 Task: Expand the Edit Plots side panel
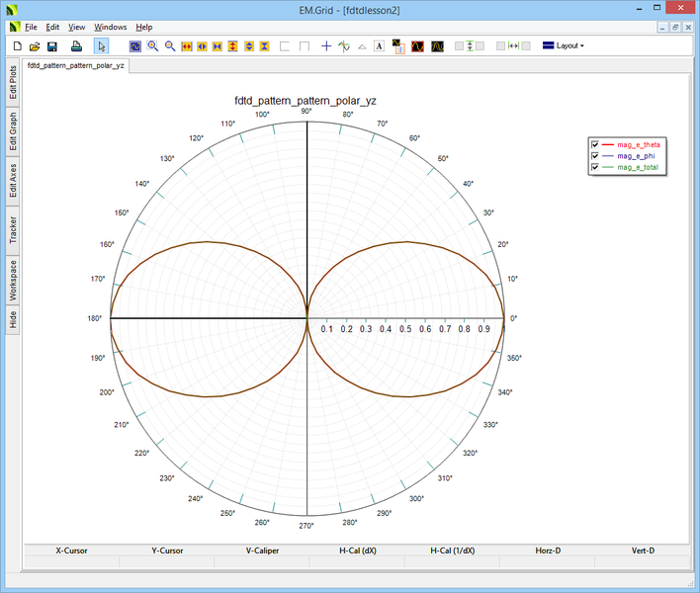[x=13, y=82]
